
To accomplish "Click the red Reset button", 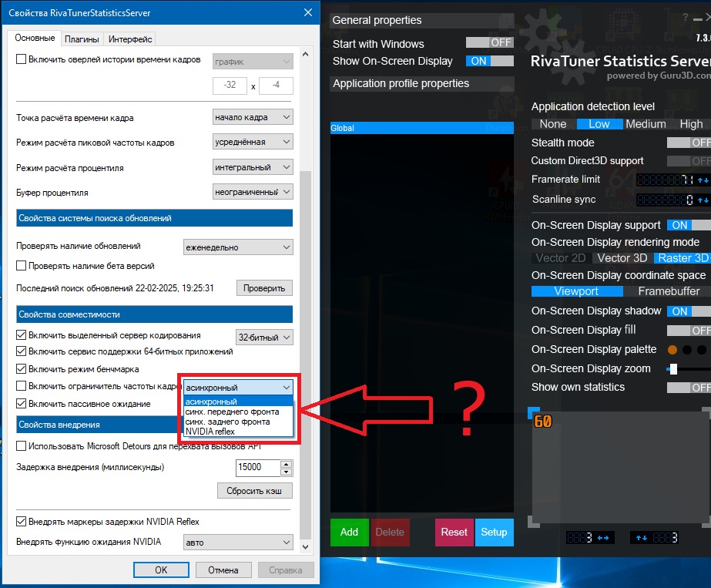I will coord(454,533).
